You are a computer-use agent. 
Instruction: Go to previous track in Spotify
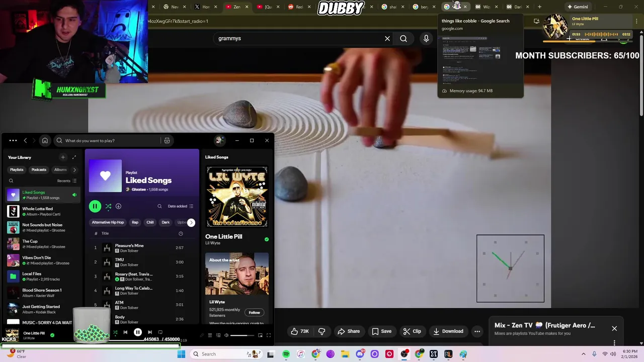(x=125, y=332)
